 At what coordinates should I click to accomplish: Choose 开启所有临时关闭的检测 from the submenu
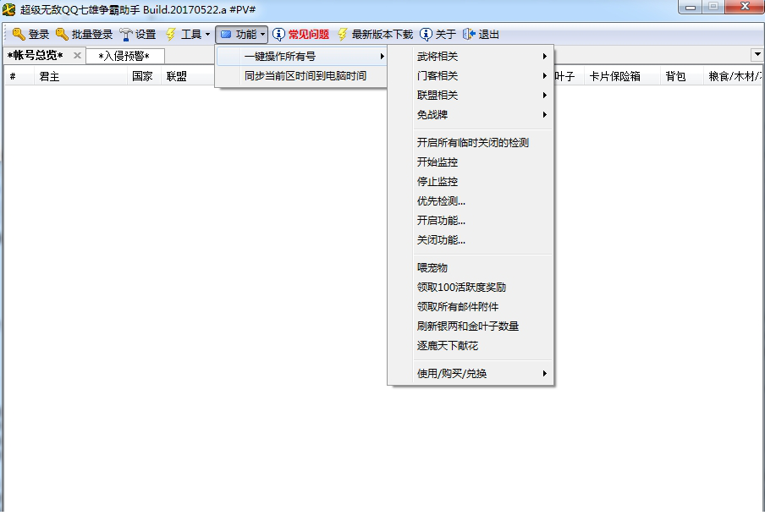[x=471, y=143]
